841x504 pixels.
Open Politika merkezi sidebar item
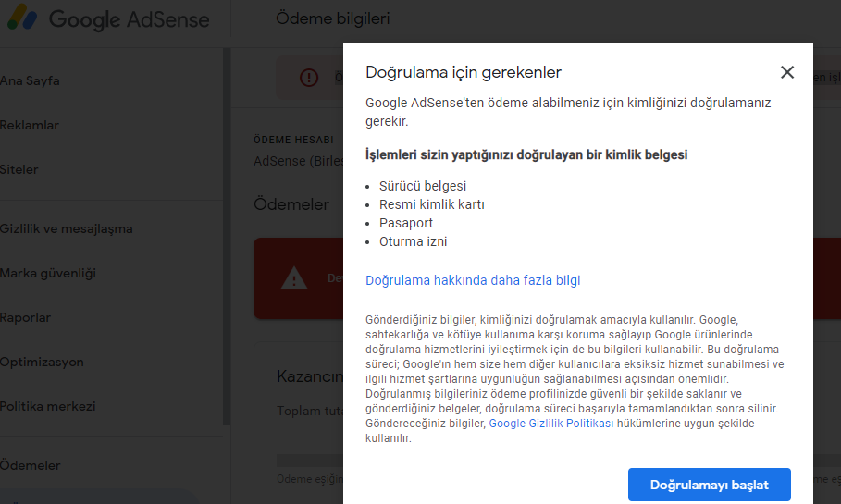pos(48,406)
